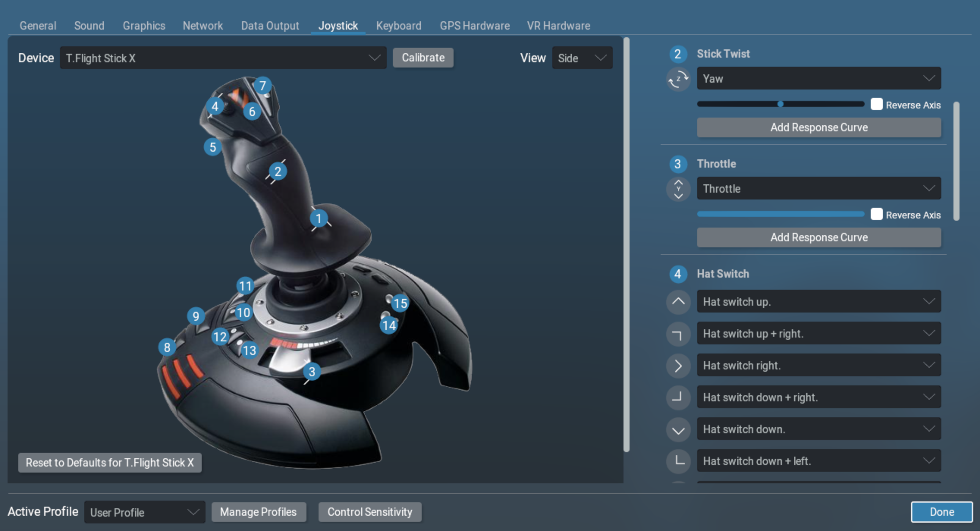
Task: Click the Hat switch down+right icon
Action: click(678, 397)
